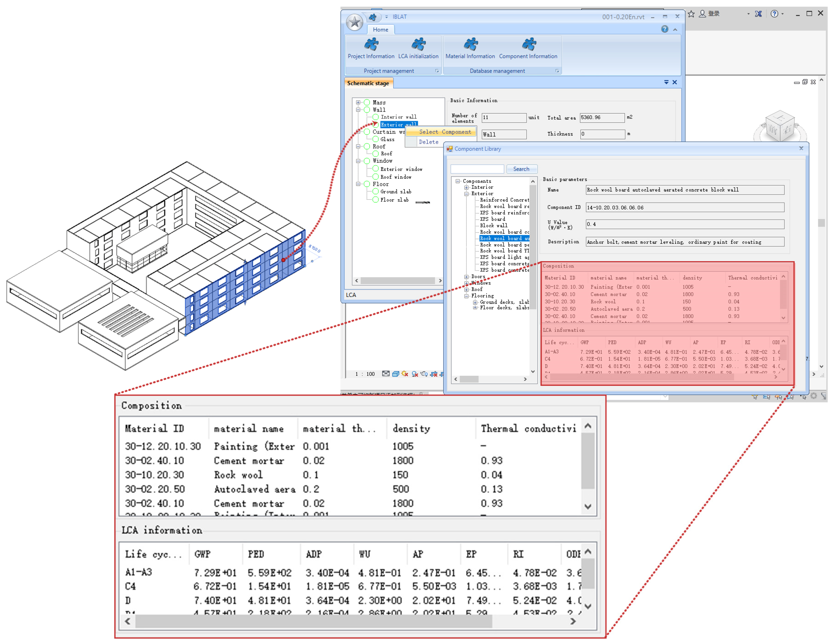This screenshot has width=836, height=644.
Task: Toggle the Roof window status circle
Action: pyautogui.click(x=375, y=177)
